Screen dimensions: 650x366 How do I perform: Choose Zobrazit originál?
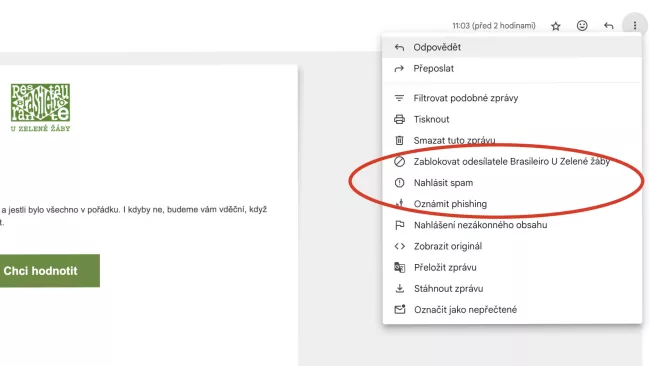point(512,246)
